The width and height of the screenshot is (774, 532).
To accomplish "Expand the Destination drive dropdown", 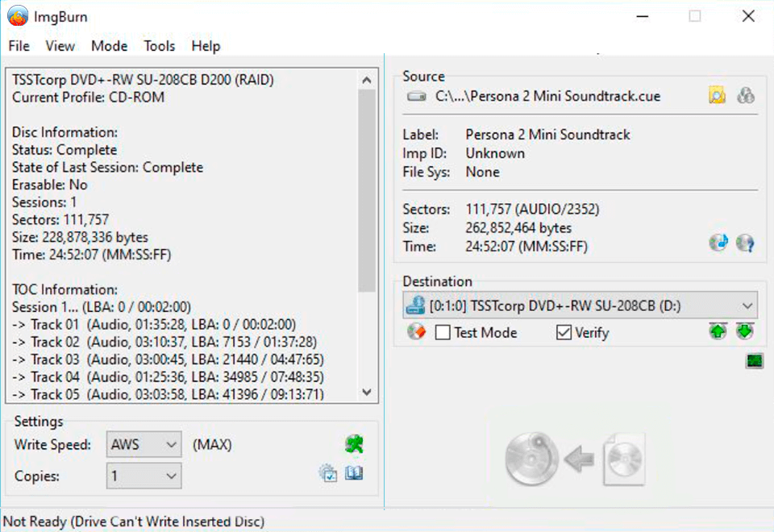I will click(x=747, y=306).
